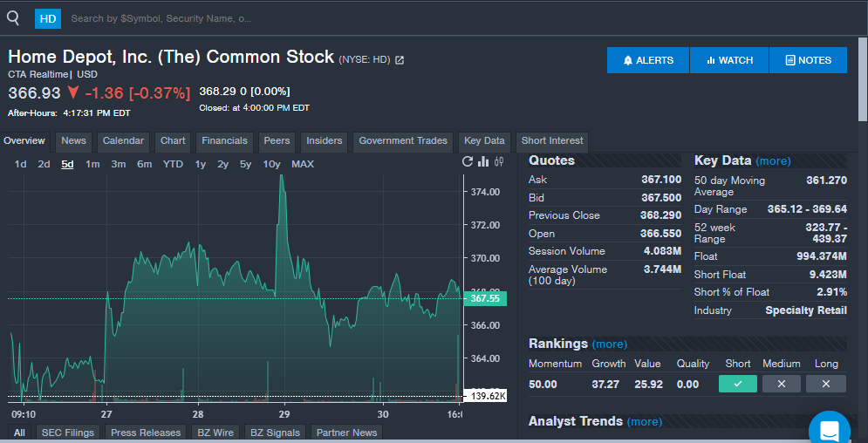868x443 pixels.
Task: Show MAX chart range
Action: tap(303, 164)
